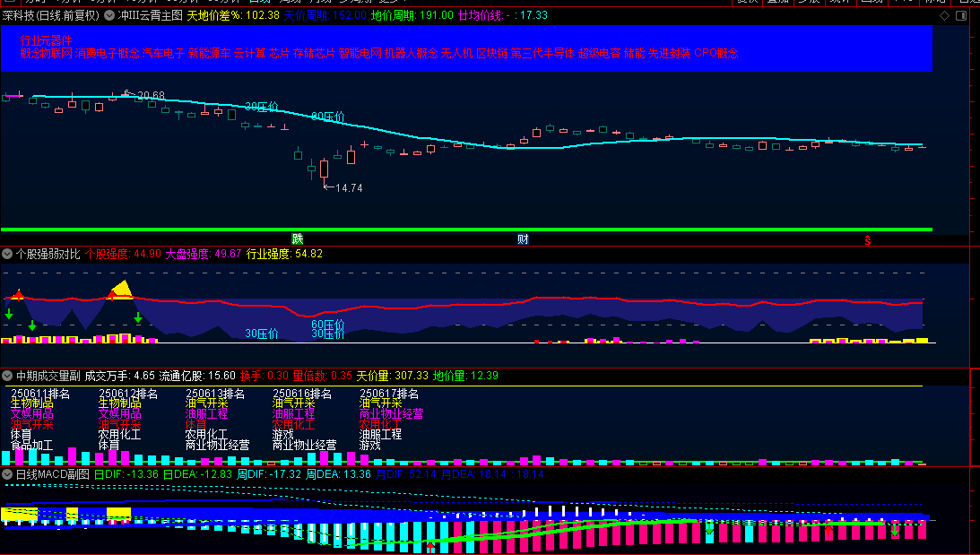Click the 行业强度 54.82 readout
980x555 pixels.
click(284, 254)
